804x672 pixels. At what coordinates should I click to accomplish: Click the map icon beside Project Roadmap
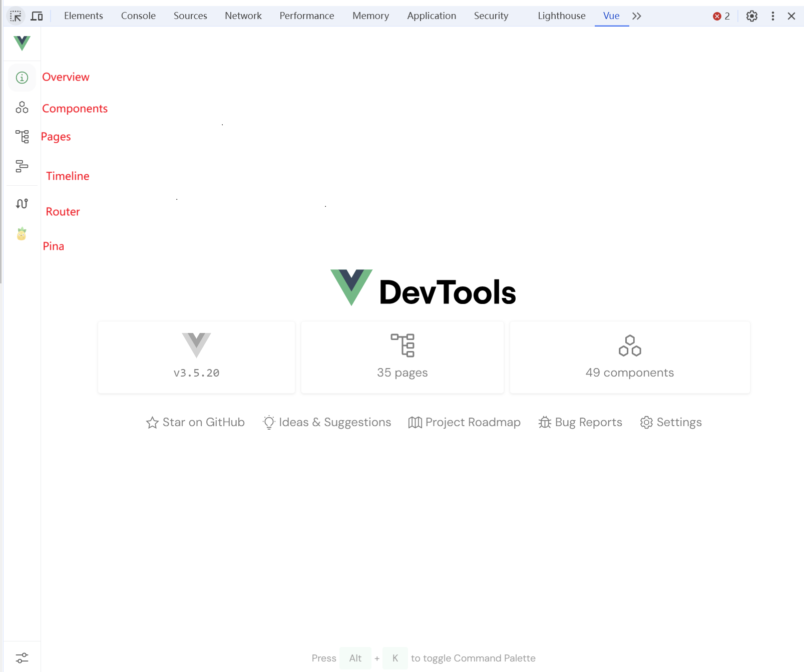tap(415, 423)
